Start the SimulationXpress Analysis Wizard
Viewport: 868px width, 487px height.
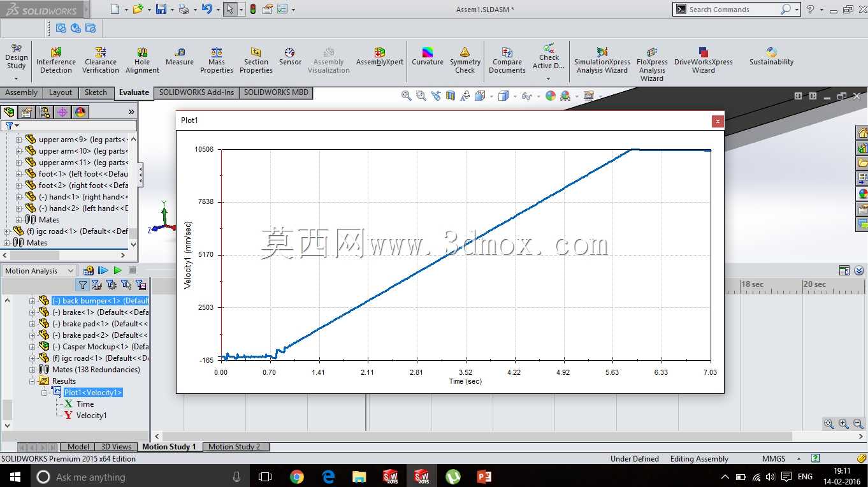[602, 61]
